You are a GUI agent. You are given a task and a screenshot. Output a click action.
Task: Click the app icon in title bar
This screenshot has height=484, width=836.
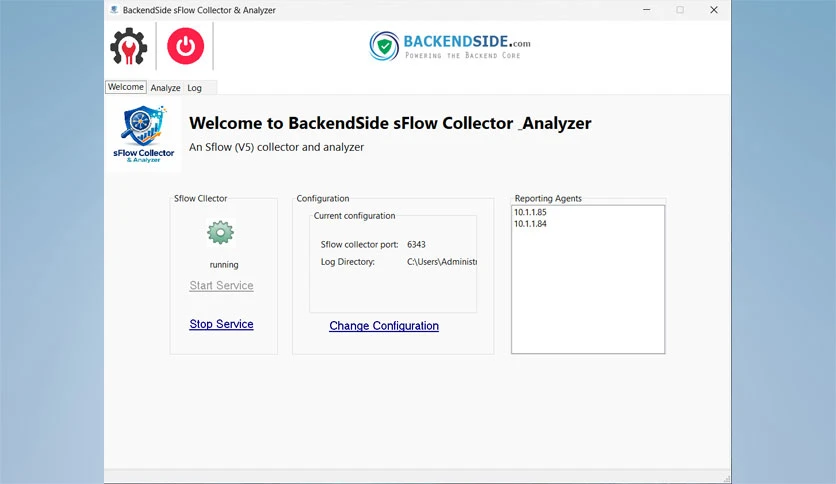click(114, 10)
